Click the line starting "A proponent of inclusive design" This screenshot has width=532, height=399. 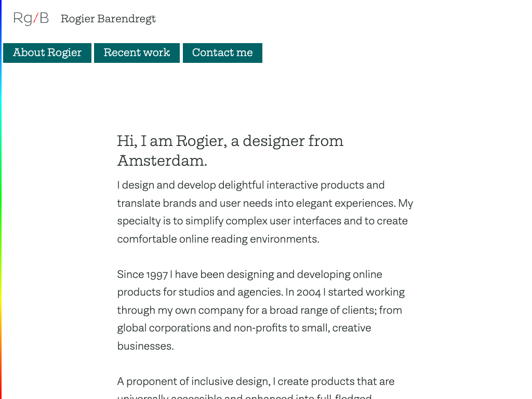point(256,382)
